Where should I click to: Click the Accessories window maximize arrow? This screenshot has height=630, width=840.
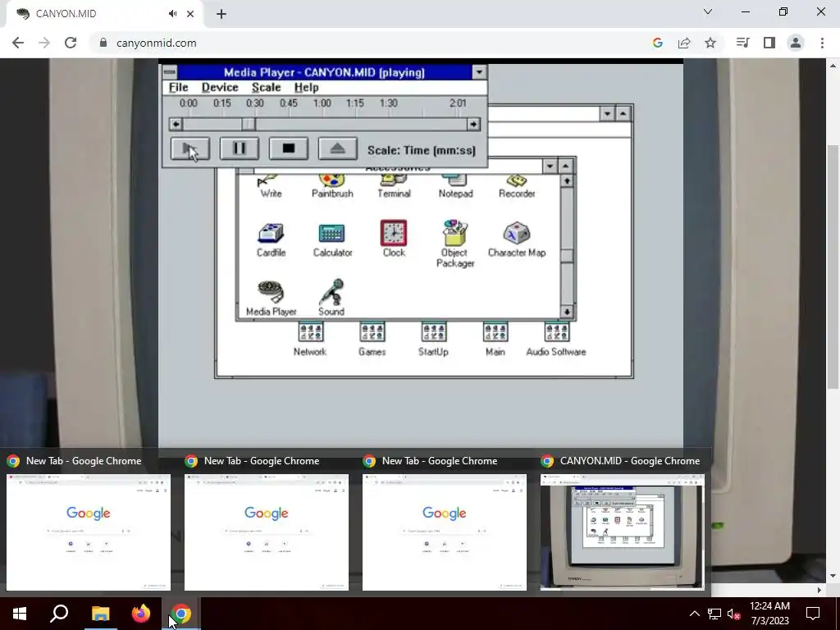(x=566, y=166)
